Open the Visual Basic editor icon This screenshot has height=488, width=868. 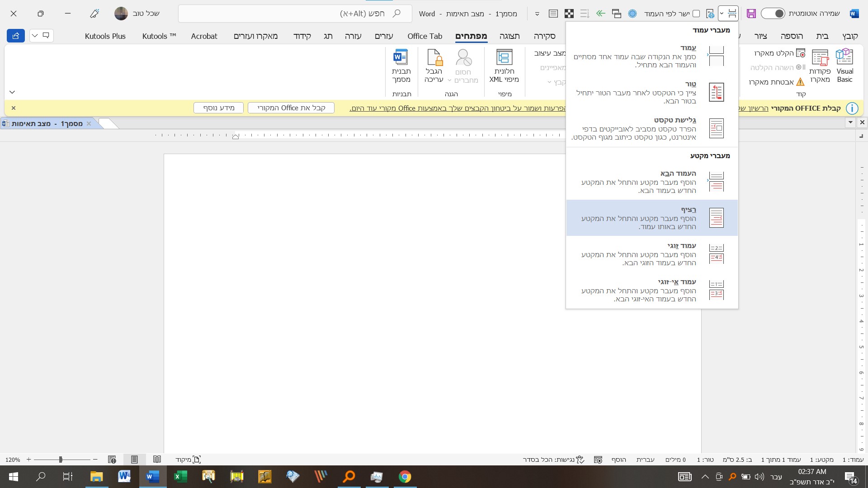(x=844, y=57)
